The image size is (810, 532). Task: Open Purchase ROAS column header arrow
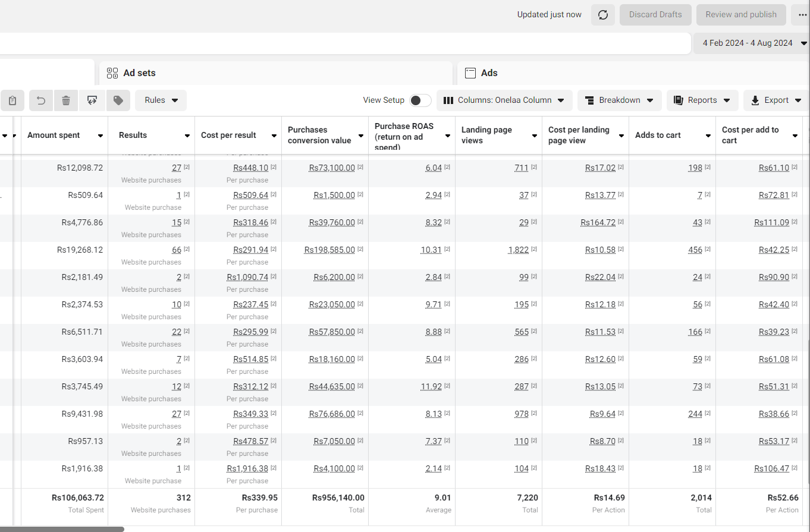[x=448, y=136]
